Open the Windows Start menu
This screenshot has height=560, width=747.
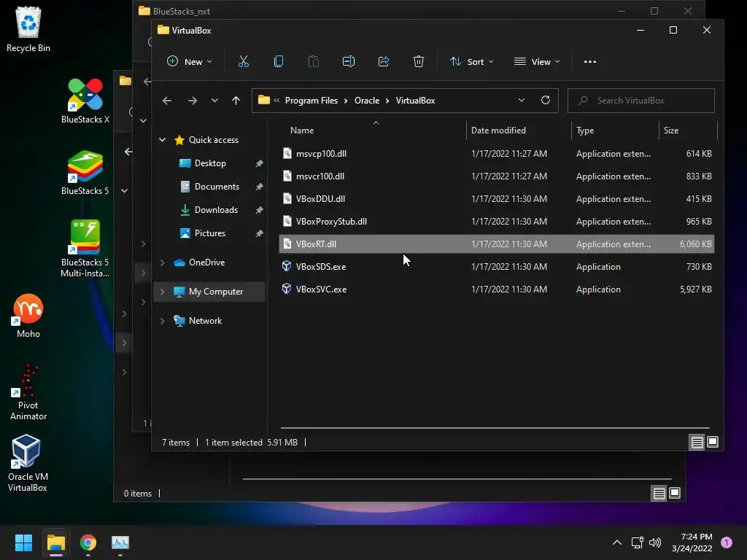(x=23, y=542)
